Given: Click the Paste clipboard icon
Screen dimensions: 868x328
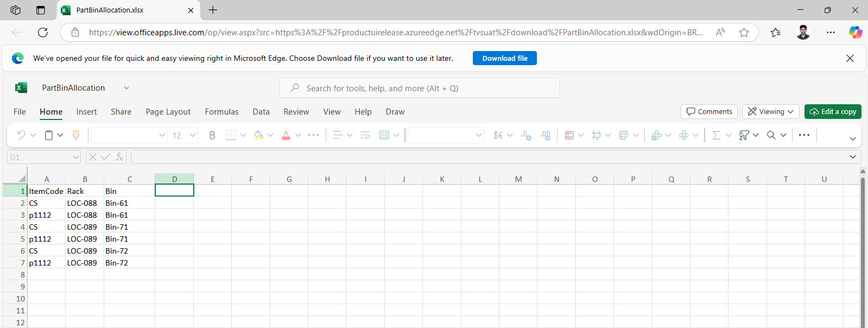Looking at the screenshot, I should coord(49,135).
